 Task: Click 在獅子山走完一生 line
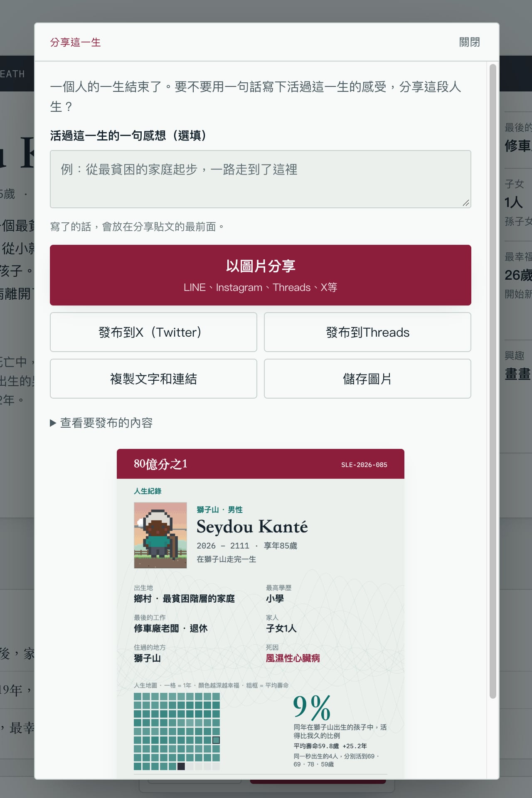[226, 559]
